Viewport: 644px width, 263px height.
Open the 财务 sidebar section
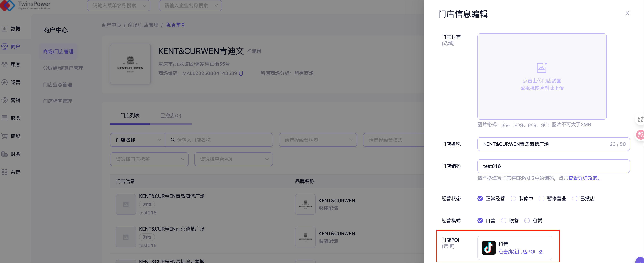[x=15, y=154]
